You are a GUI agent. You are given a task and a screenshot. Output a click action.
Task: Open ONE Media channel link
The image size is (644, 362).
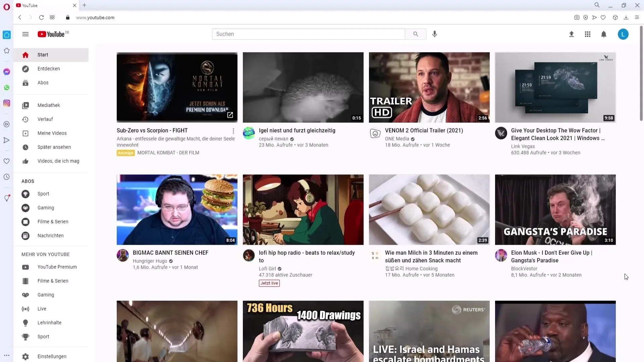(x=397, y=139)
